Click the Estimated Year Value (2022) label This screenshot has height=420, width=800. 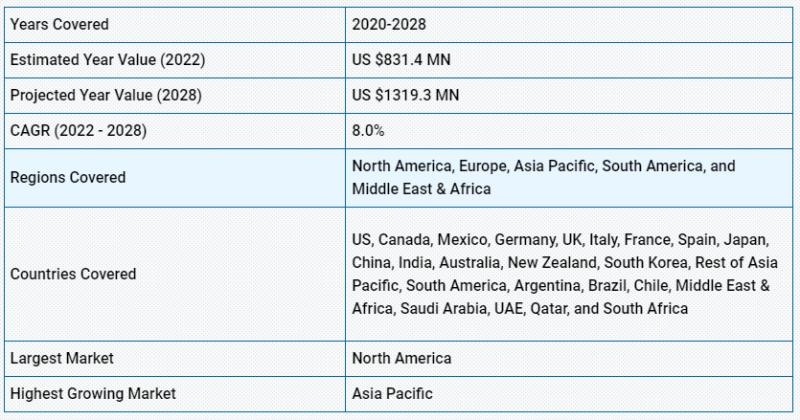click(x=108, y=60)
